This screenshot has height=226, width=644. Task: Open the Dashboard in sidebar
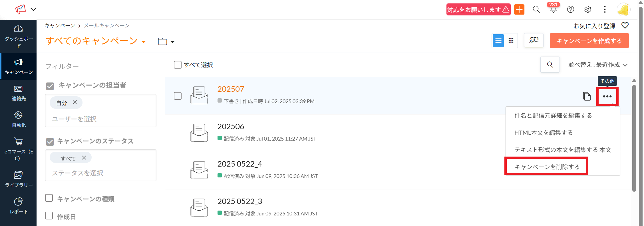[x=18, y=36]
